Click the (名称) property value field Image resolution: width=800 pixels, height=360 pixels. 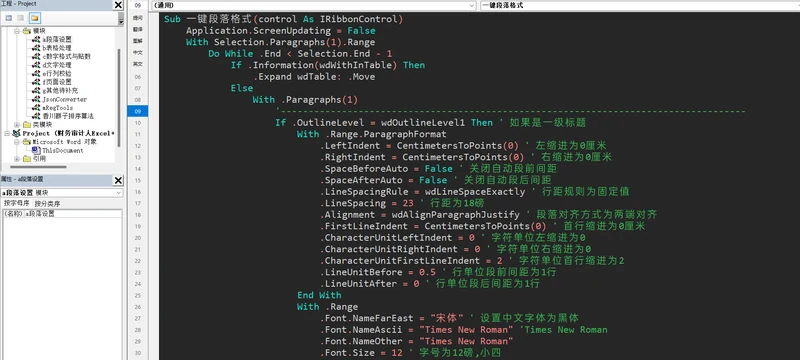pyautogui.click(x=73, y=214)
